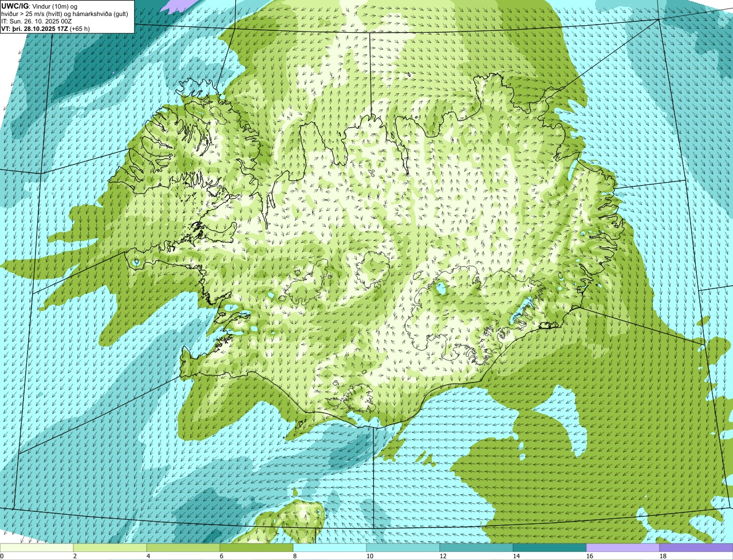This screenshot has width=733, height=560.
Task: Click the legend scale value '8'
Action: pos(295,556)
